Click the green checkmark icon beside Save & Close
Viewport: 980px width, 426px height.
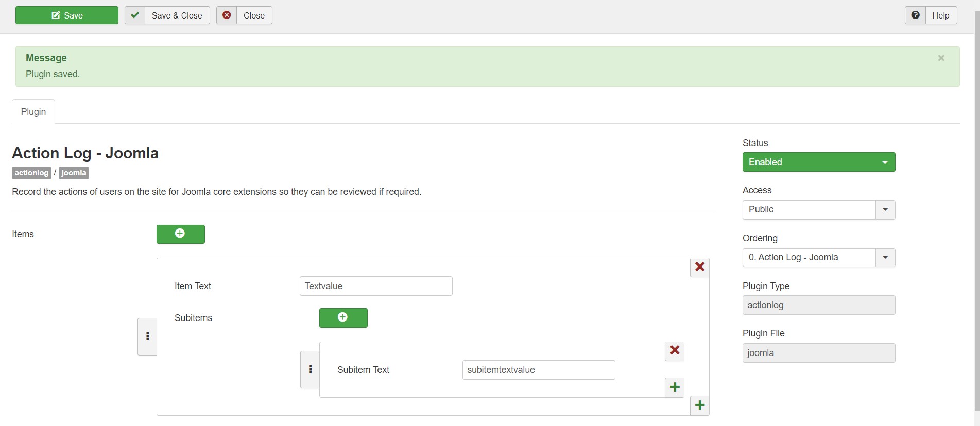click(135, 15)
